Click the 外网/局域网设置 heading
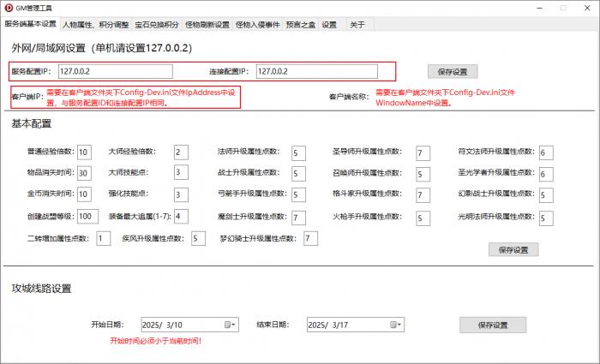 102,48
